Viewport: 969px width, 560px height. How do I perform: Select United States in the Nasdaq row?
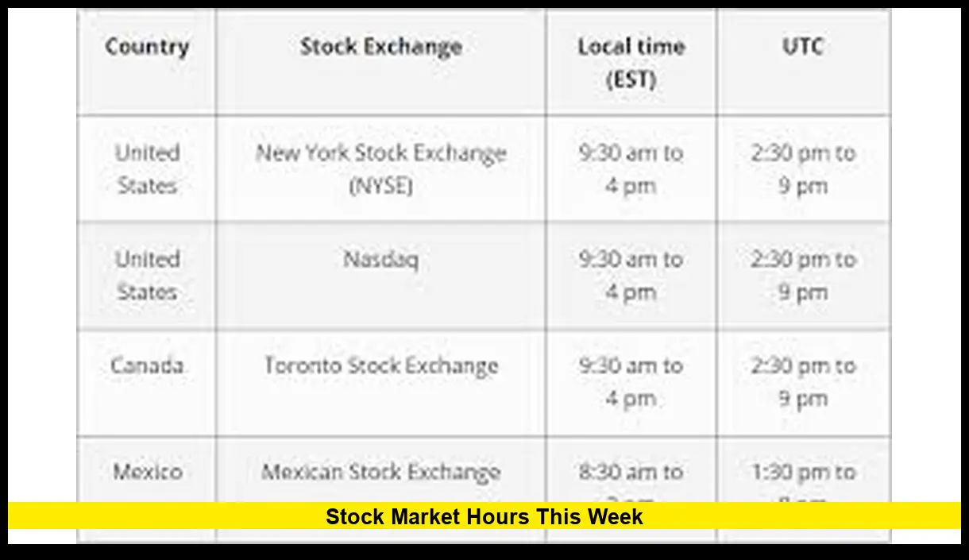[x=147, y=276]
